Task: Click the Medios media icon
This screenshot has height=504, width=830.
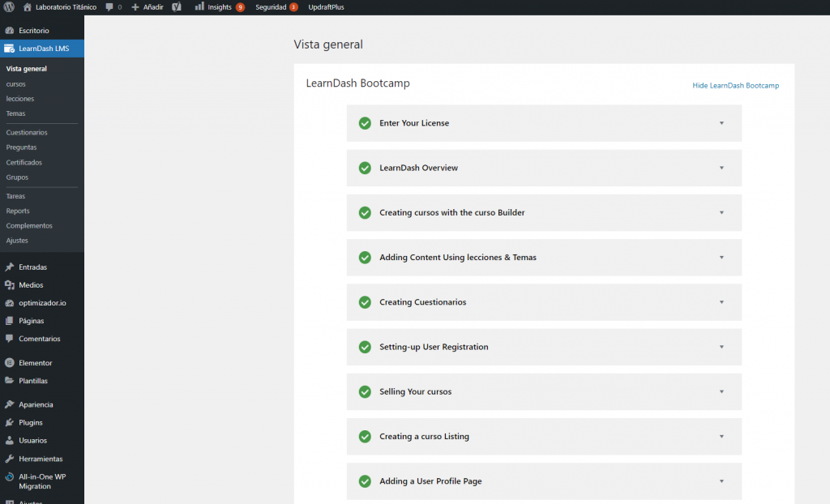Action: pyautogui.click(x=9, y=285)
